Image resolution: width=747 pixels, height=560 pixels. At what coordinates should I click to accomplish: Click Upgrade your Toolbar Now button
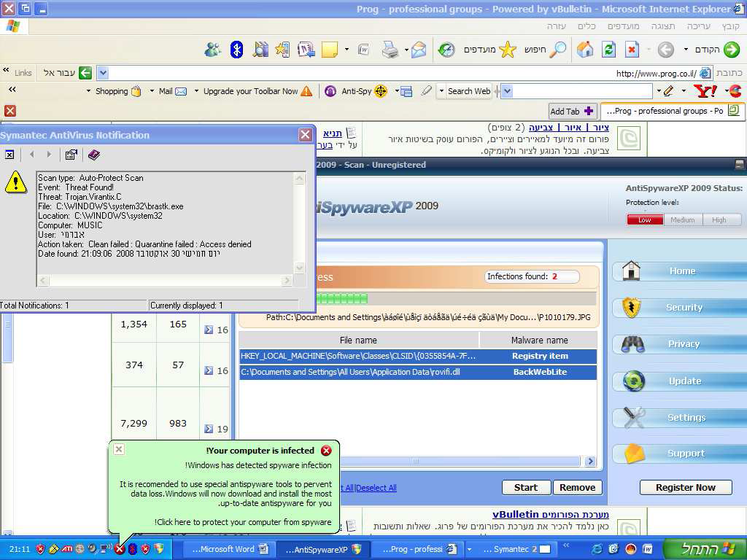pos(258,91)
